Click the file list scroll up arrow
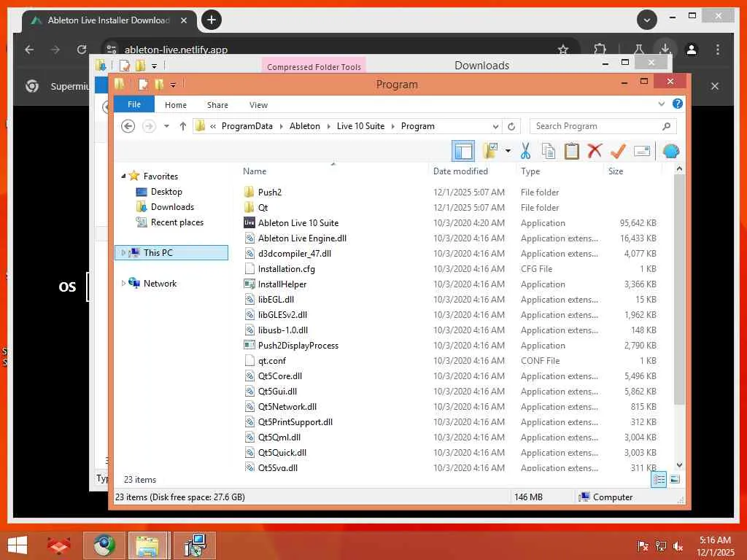The width and height of the screenshot is (747, 560). click(679, 169)
